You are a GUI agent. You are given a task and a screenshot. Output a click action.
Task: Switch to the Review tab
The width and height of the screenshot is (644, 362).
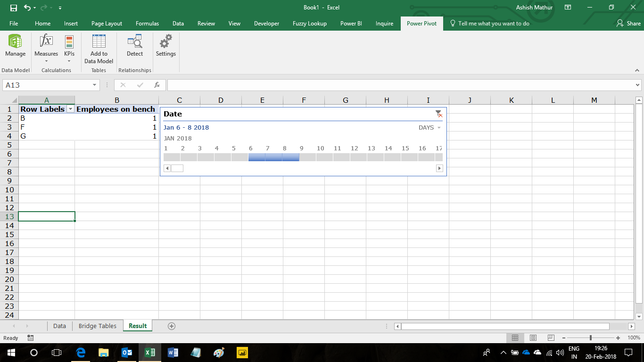click(206, 24)
